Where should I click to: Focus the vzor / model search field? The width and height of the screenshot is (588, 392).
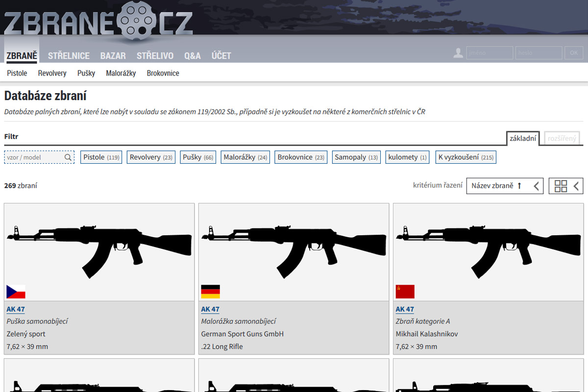coord(39,157)
